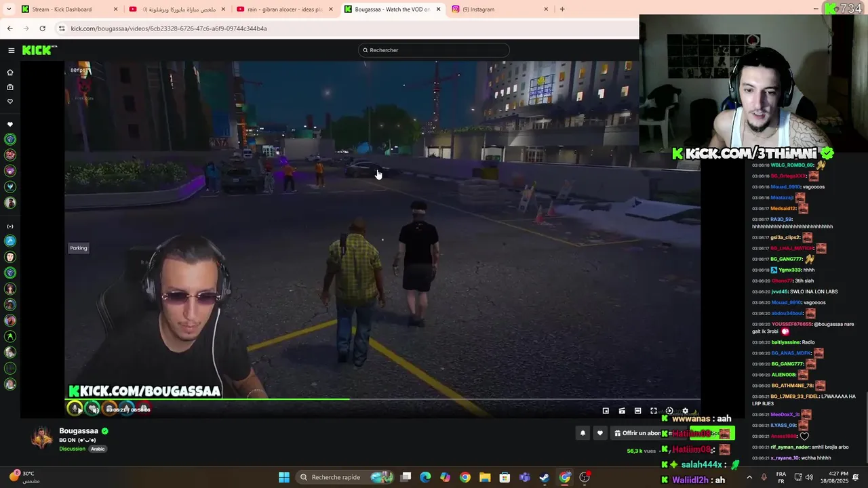The height and width of the screenshot is (488, 868).
Task: Open Copilot from taskbar
Action: pos(445,477)
